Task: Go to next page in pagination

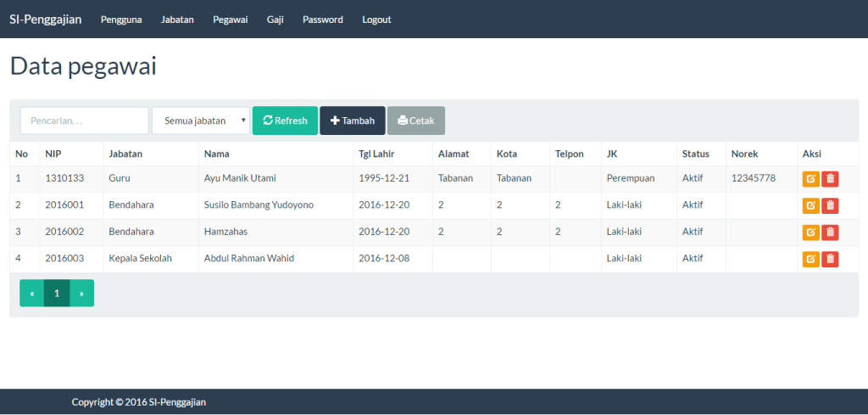Action: [82, 293]
